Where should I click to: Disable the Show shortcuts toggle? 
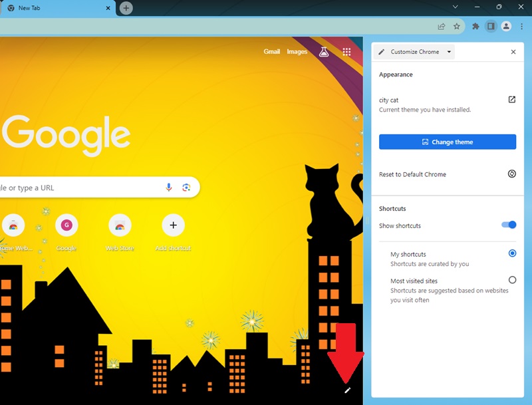point(509,225)
